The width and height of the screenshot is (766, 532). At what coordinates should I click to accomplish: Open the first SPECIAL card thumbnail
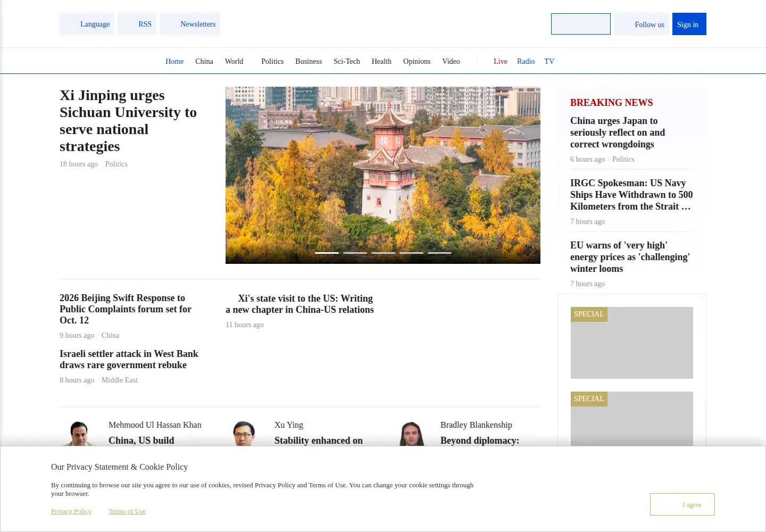point(632,343)
